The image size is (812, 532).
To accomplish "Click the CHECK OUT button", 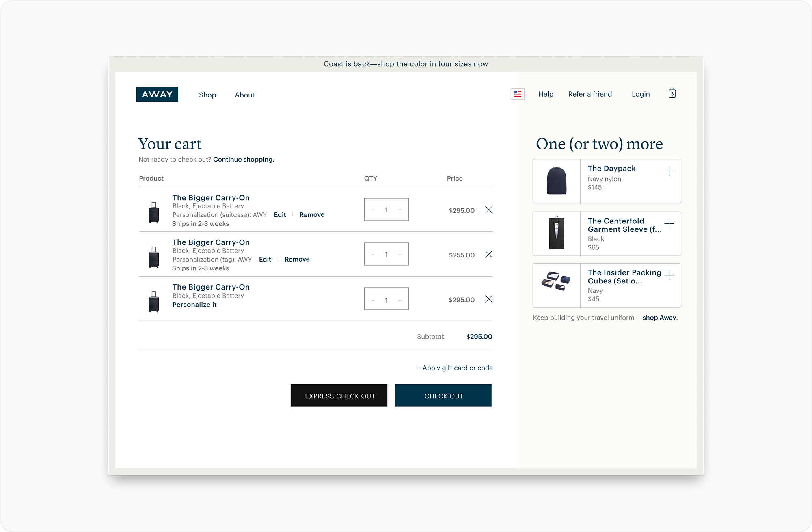I will (x=443, y=395).
